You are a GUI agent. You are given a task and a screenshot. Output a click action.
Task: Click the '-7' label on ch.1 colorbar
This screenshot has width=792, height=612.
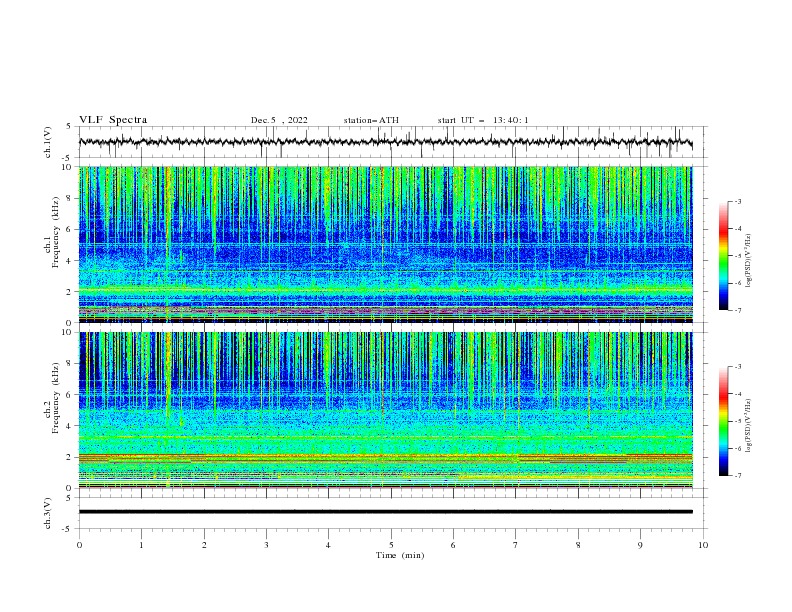[x=737, y=310]
